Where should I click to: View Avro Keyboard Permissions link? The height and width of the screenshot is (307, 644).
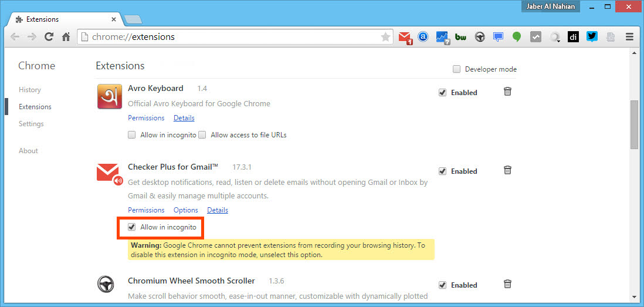(x=146, y=118)
